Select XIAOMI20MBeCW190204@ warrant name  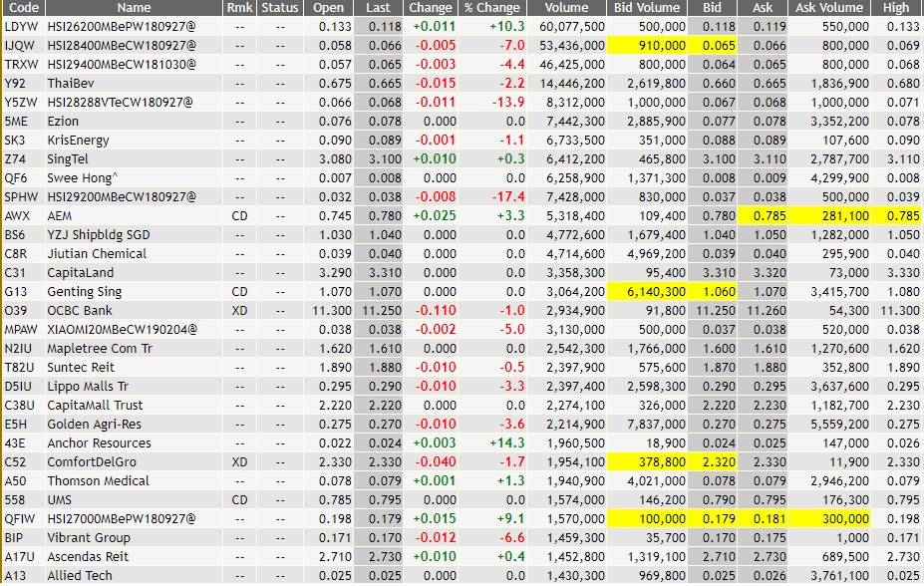click(122, 329)
